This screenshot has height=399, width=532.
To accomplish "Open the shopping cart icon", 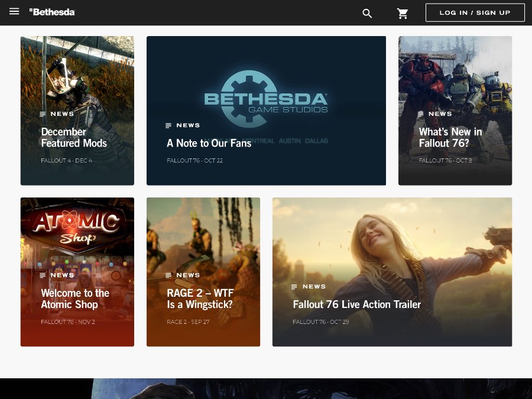I will 403,12.
